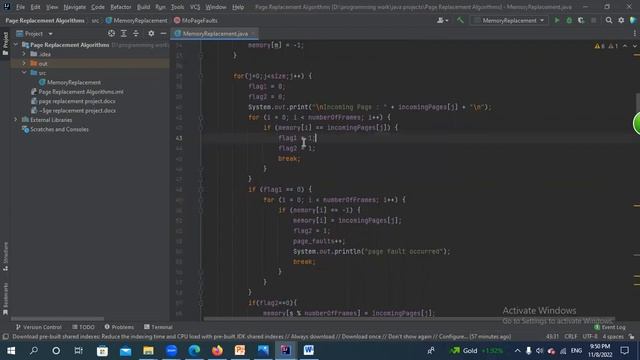This screenshot has width=640, height=360.
Task: Click the CRLF line separator status
Action: pos(571,337)
